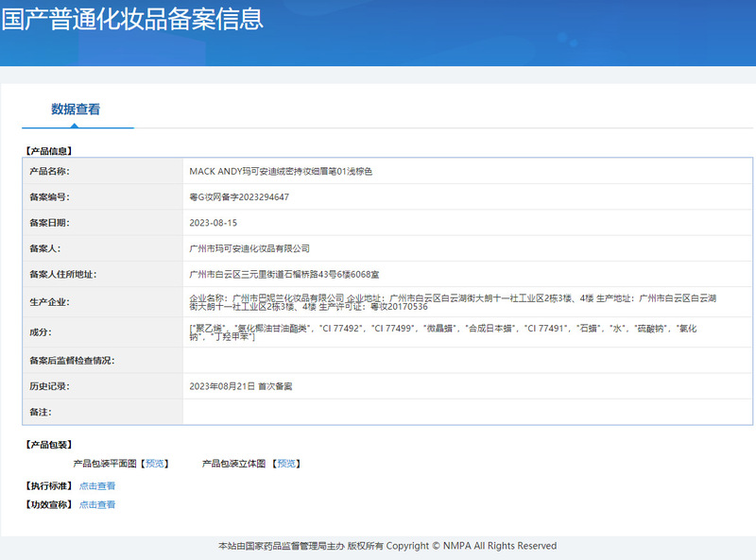Select the MACK ANDY product name text
Screen dimensions: 756x560
[282, 172]
